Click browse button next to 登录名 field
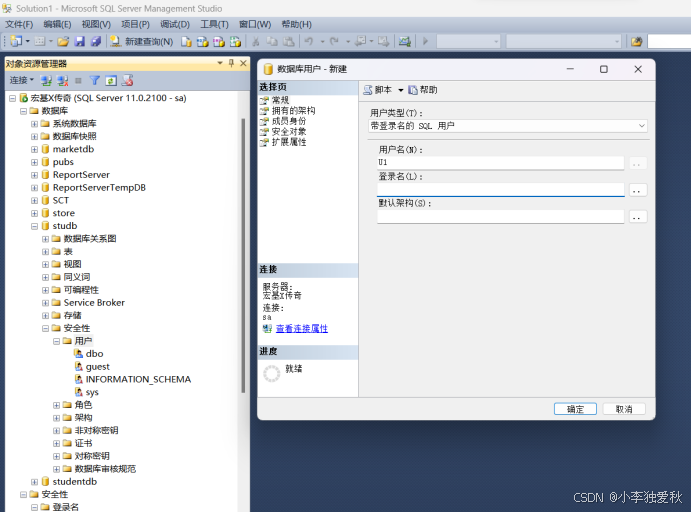 click(x=637, y=190)
